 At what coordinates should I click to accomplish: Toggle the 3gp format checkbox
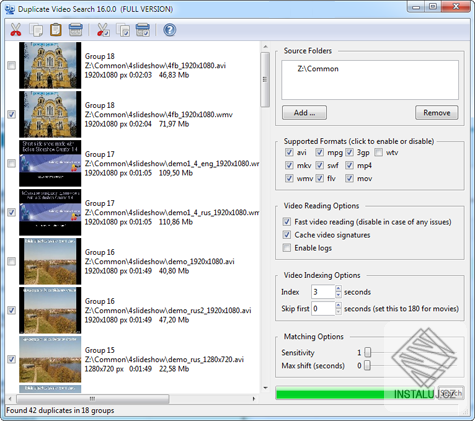[x=349, y=152]
